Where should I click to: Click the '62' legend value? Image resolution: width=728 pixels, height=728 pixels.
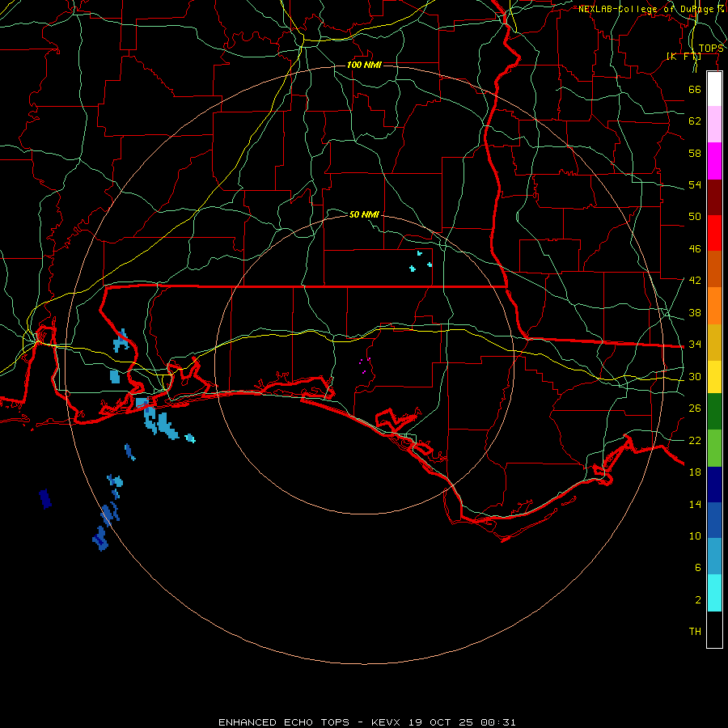(695, 121)
